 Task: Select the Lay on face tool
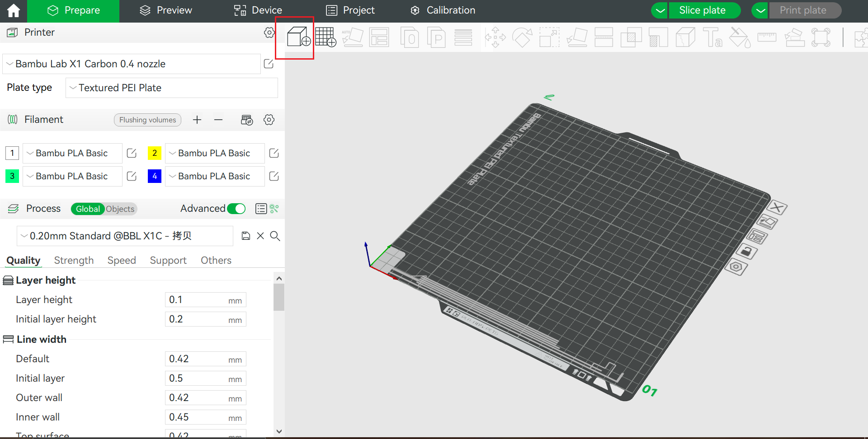(x=577, y=37)
